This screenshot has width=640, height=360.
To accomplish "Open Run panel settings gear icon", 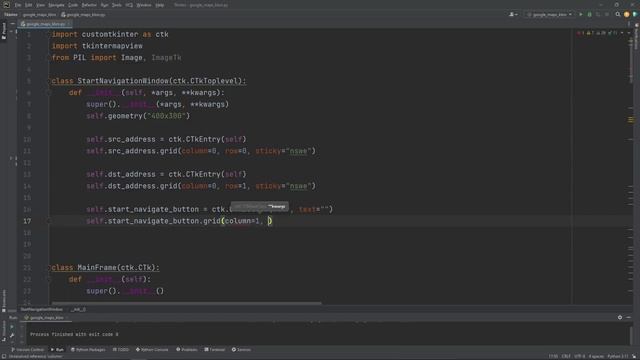I will coord(620,317).
